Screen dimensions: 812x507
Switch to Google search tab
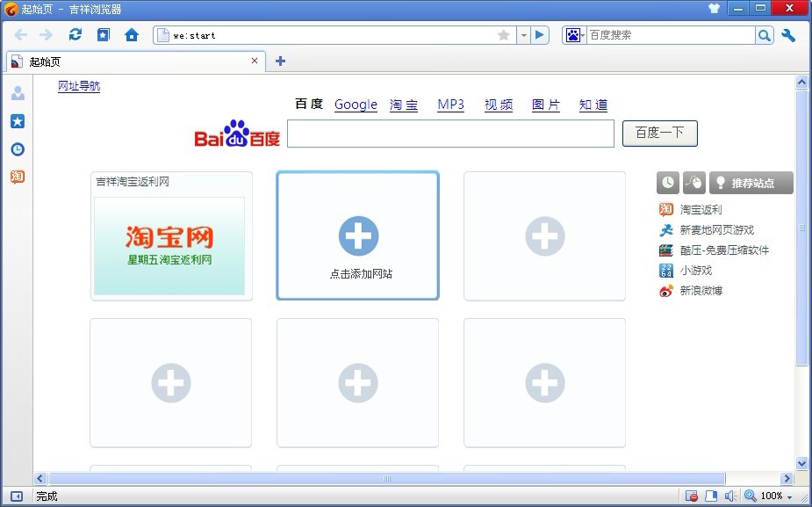point(356,105)
